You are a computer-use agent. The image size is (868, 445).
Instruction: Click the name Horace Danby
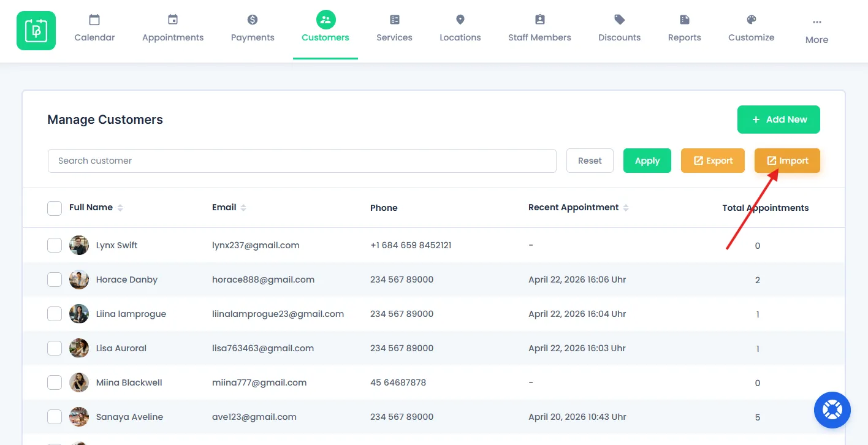[x=127, y=280]
